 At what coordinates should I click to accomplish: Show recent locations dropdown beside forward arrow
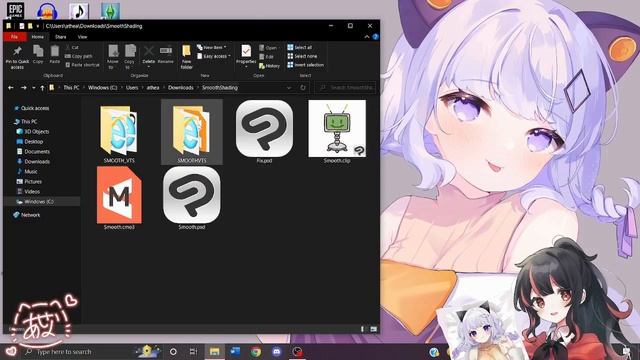tap(33, 88)
